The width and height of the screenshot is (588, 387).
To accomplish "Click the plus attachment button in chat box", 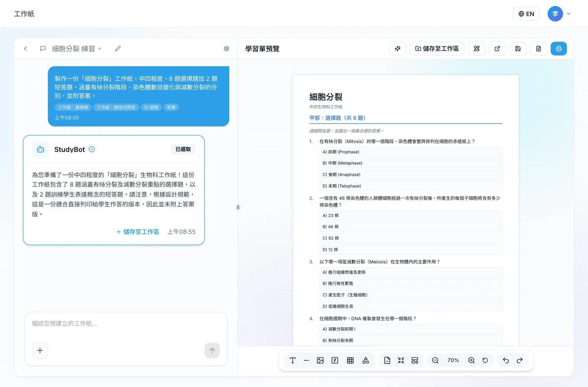I will click(40, 350).
